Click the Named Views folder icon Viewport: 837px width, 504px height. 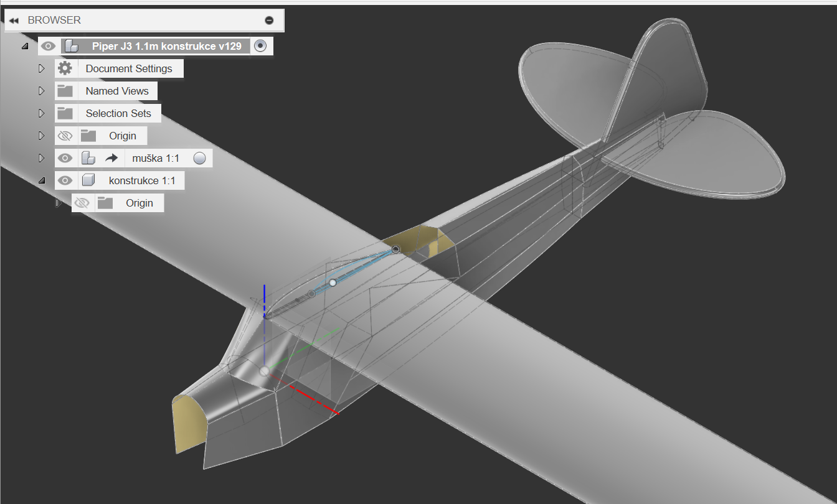point(65,91)
